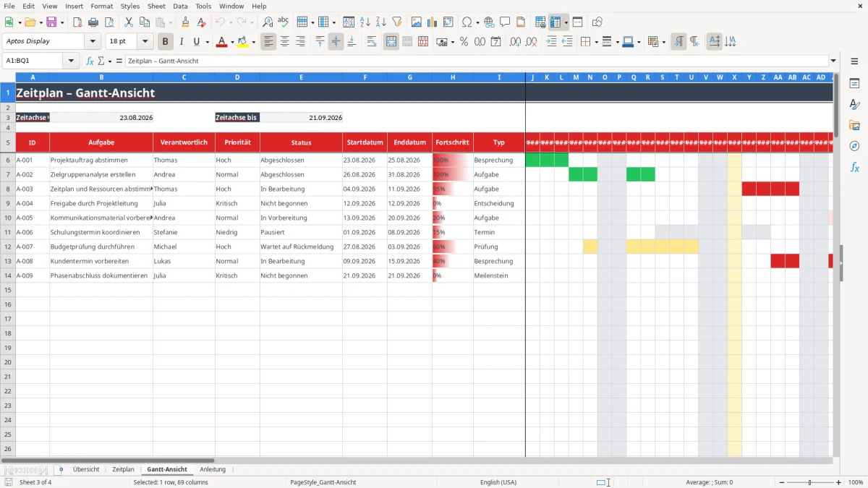
Task: Select column header H
Action: (453, 77)
